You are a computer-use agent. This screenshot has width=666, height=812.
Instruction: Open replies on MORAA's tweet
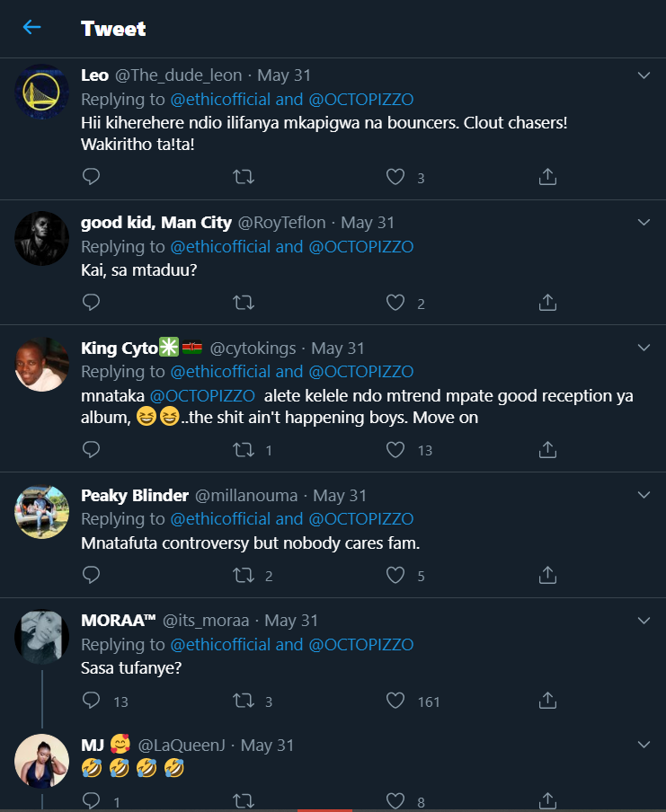point(91,701)
